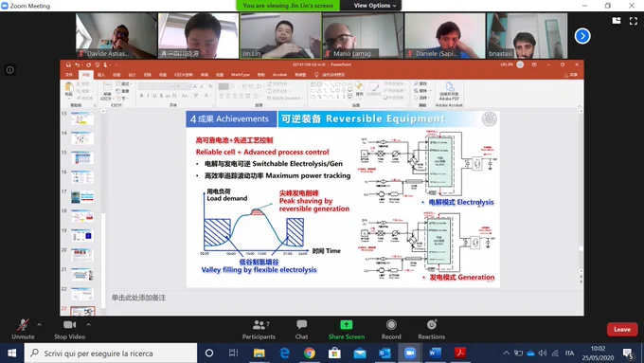Switch Zoom to gallery view layout icon

(617, 21)
